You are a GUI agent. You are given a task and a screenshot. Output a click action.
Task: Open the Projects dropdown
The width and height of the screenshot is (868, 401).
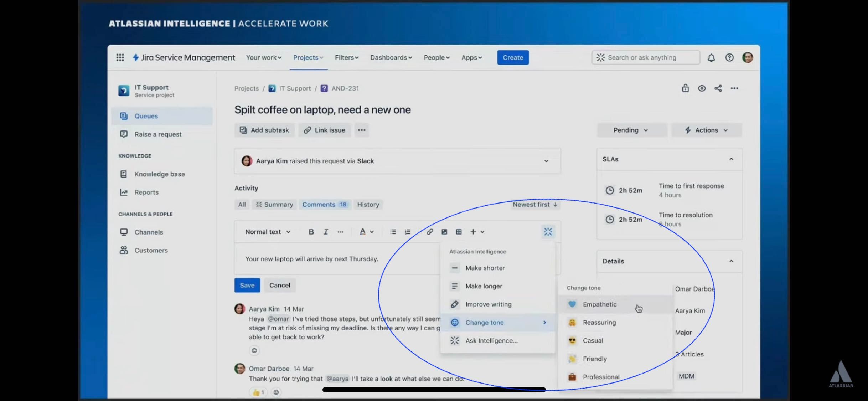[308, 57]
